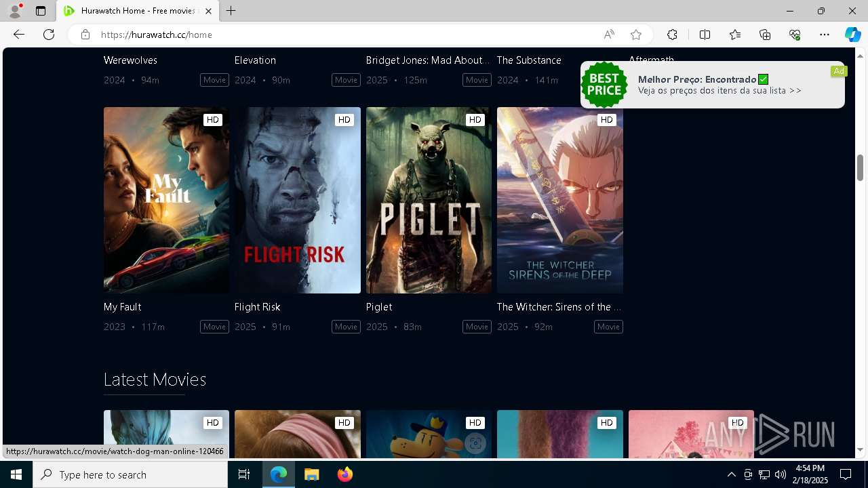Viewport: 868px width, 488px height.
Task: Open the Favorites list
Action: tap(735, 35)
